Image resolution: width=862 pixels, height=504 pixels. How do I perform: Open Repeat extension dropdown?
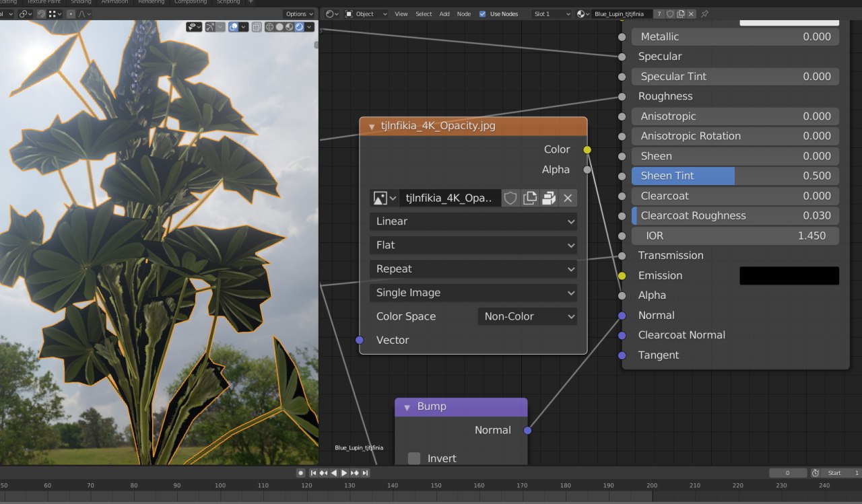click(473, 268)
